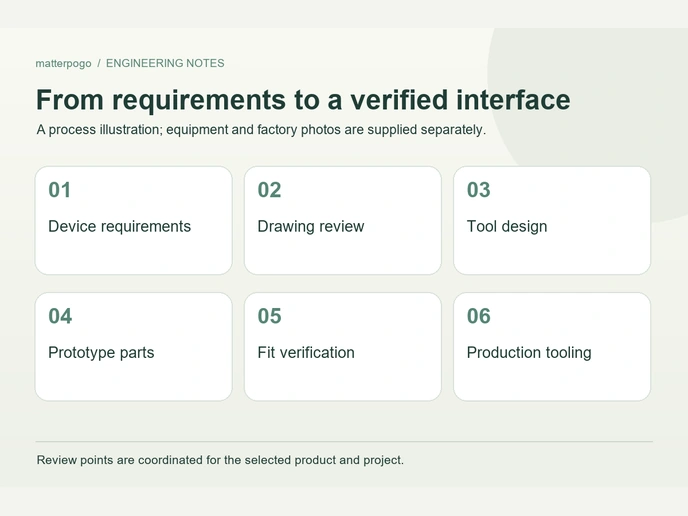Click the step number 01
Viewport: 688px width, 516px height.
(60, 190)
